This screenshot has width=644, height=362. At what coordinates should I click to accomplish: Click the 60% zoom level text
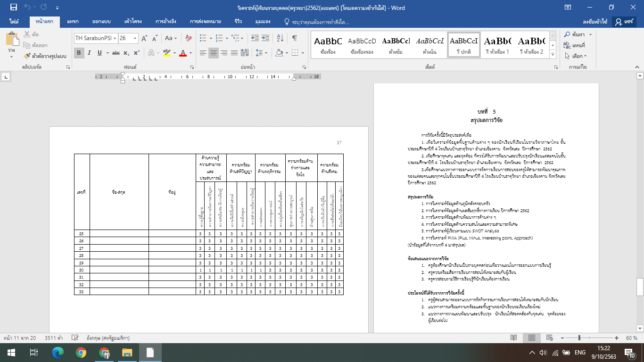tap(632, 338)
